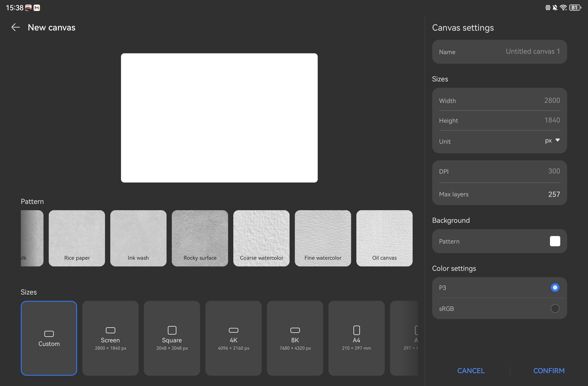This screenshot has width=588, height=386.
Task: Click the dropdown arrow next to px
Action: 558,140
